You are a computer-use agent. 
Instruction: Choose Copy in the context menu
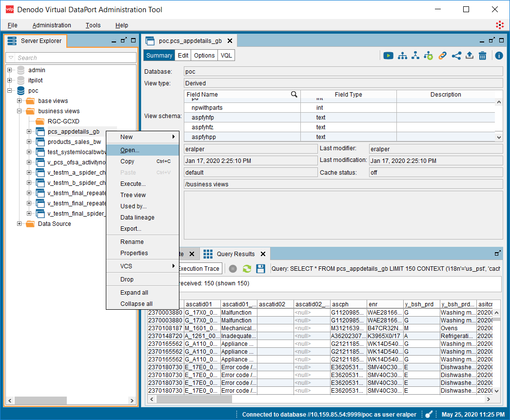(142, 161)
